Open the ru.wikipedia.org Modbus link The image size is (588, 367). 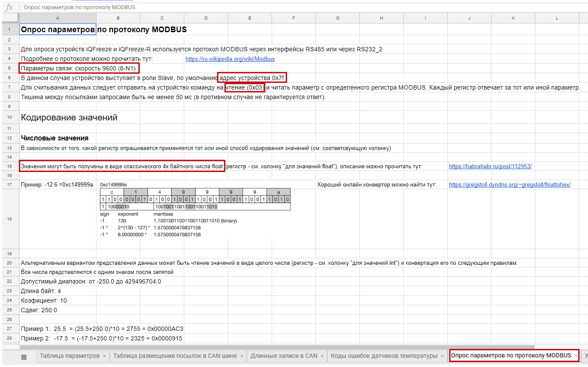point(230,59)
